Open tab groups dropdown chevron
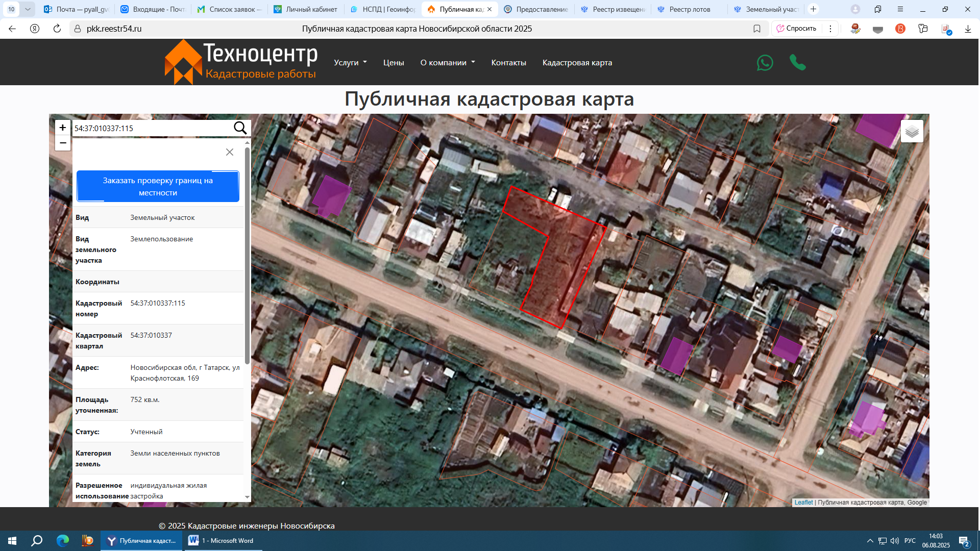Screen dimensions: 980x551 (x=28, y=9)
